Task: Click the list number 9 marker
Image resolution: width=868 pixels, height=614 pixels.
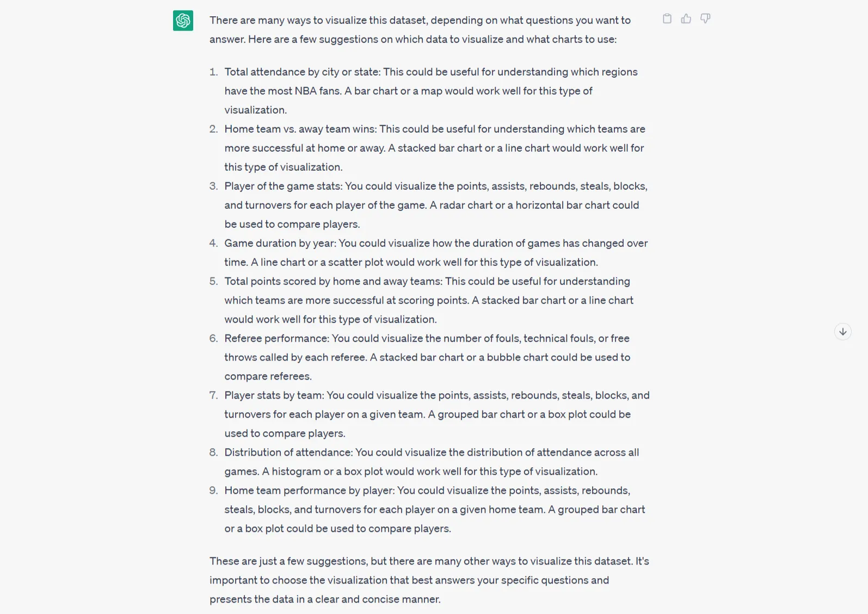Action: pos(213,491)
